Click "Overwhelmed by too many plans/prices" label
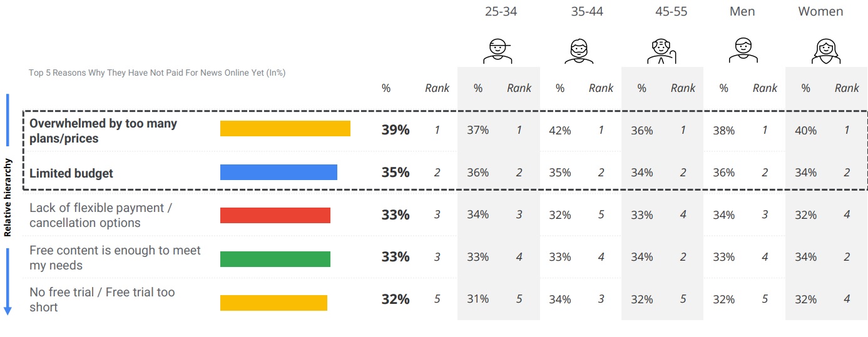Screen dimensions: 868x337 [103, 131]
